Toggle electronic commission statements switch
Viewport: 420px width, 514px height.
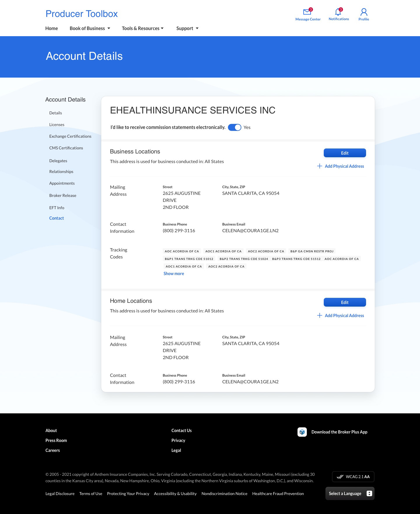click(235, 127)
